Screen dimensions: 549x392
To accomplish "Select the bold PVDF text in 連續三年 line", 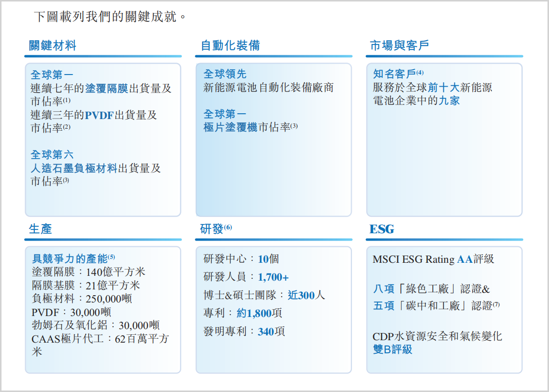I will coord(100,115).
